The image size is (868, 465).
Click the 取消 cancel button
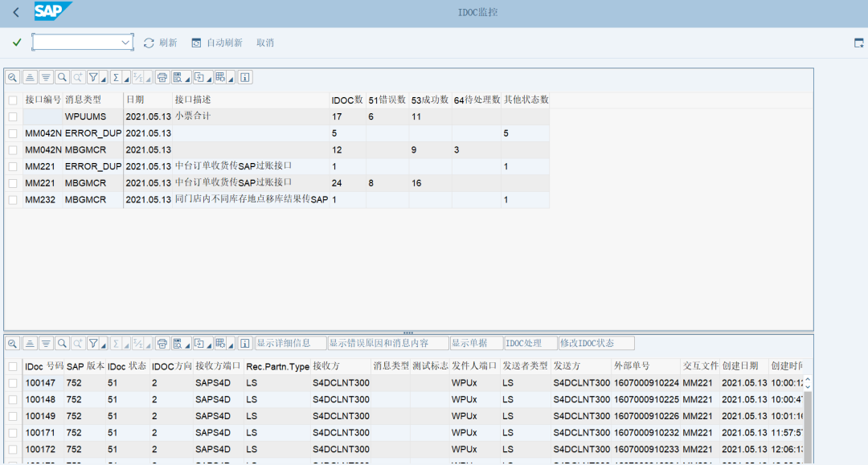[265, 43]
